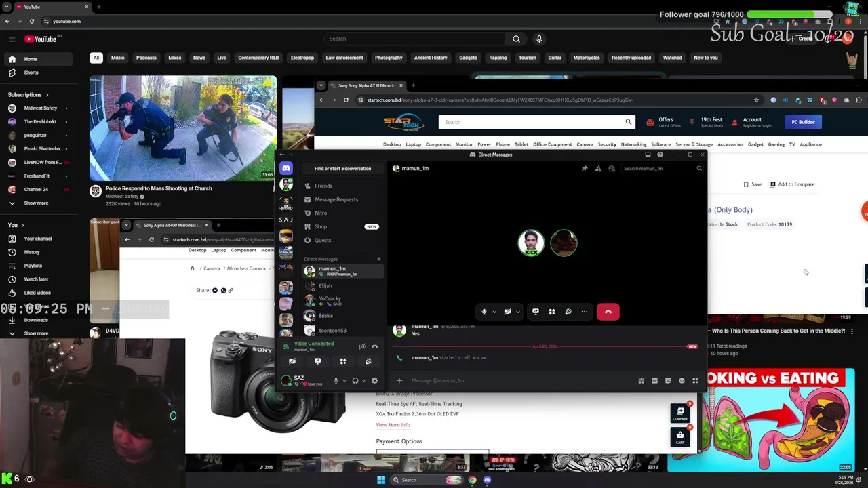Viewport: 868px width, 488px height.
Task: Open Discord help icon in title bar
Action: 660,155
